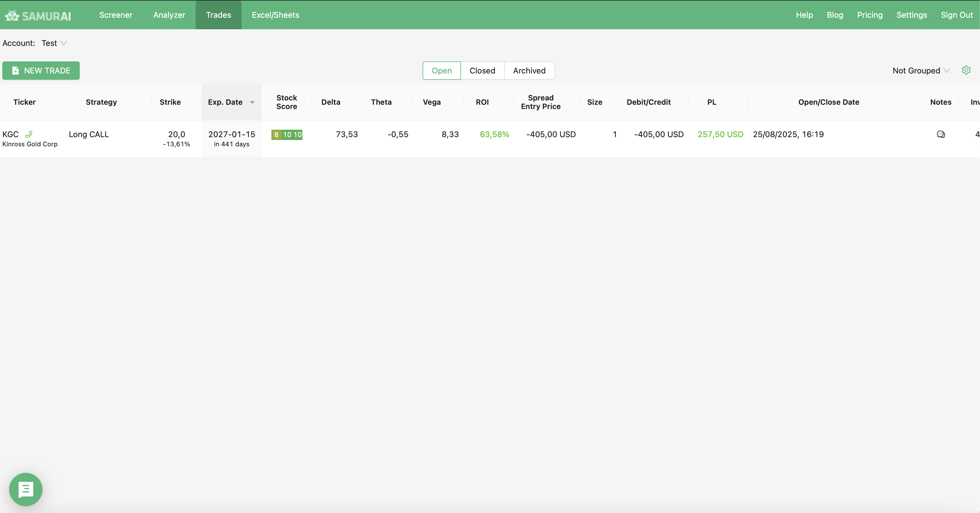980x513 pixels.
Task: Switch to Closed trades filter
Action: click(x=482, y=71)
